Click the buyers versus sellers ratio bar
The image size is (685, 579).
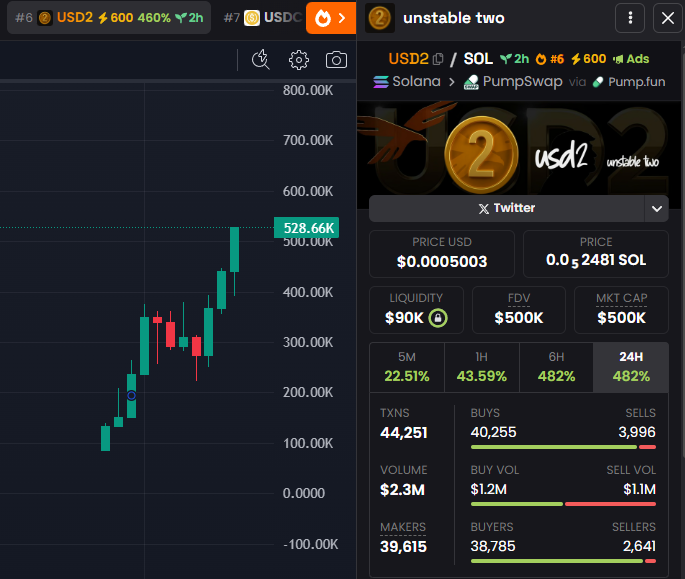(563, 561)
